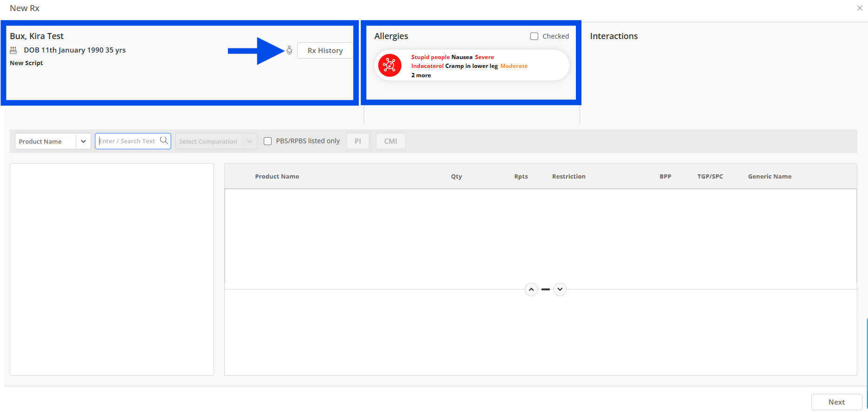Click the up chevron circle on divider

(531, 289)
